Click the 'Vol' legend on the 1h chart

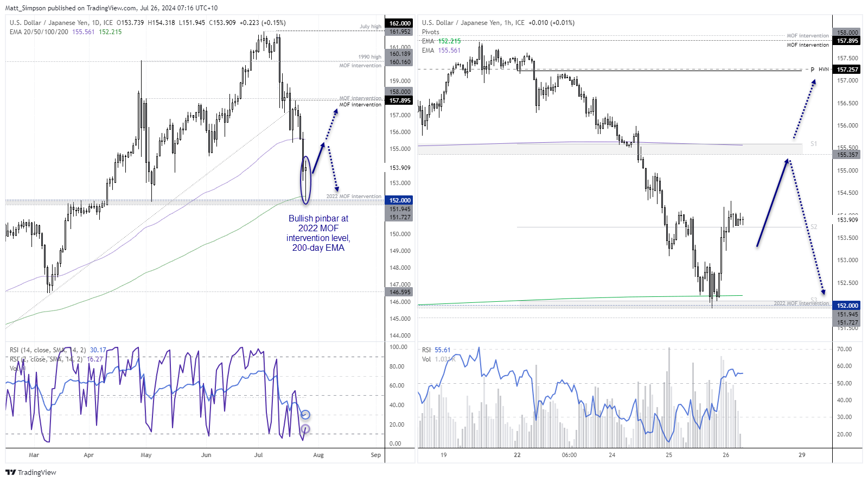tap(426, 359)
